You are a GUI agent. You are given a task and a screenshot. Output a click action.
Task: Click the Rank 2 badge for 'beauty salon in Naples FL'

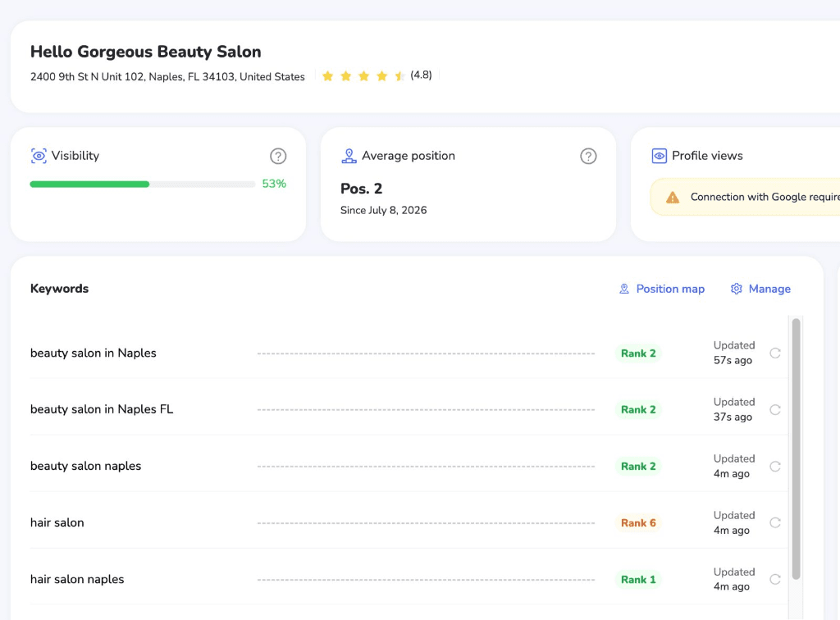click(x=638, y=409)
